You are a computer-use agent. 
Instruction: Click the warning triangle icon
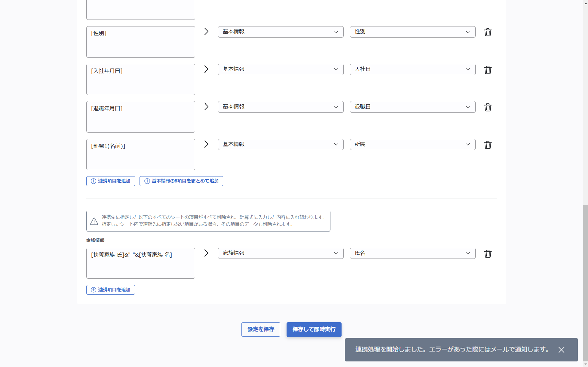94,221
